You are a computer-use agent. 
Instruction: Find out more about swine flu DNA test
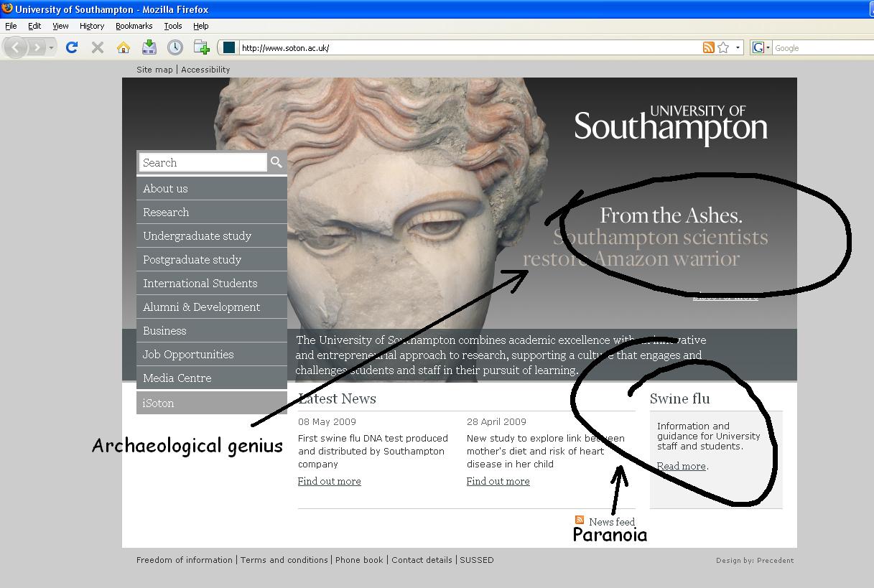330,481
